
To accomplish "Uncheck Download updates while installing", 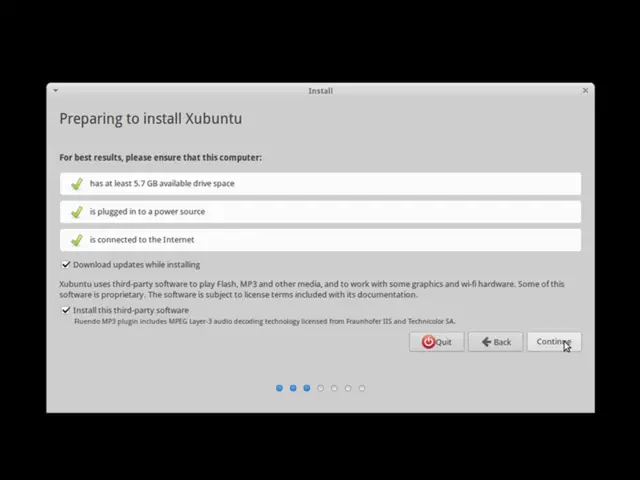I will coord(66,264).
